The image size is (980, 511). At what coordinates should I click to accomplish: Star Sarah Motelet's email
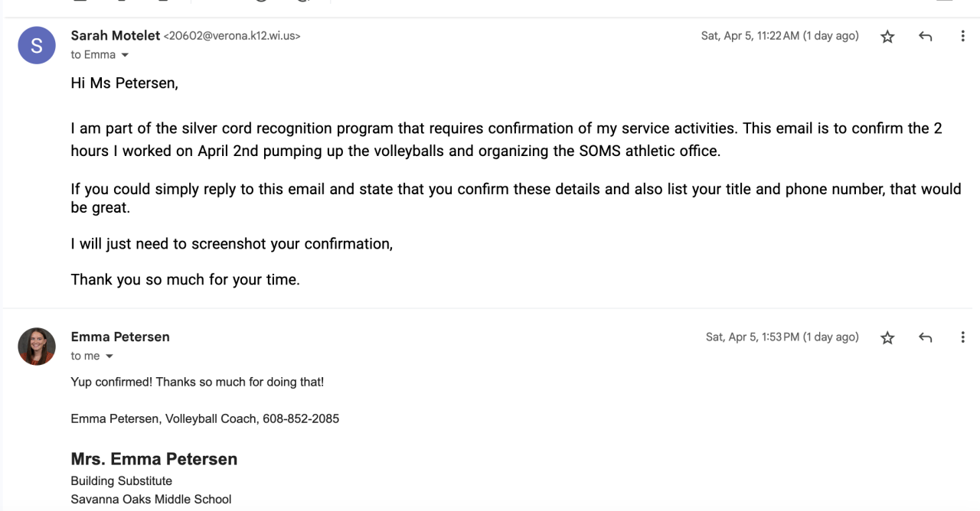[x=887, y=37]
